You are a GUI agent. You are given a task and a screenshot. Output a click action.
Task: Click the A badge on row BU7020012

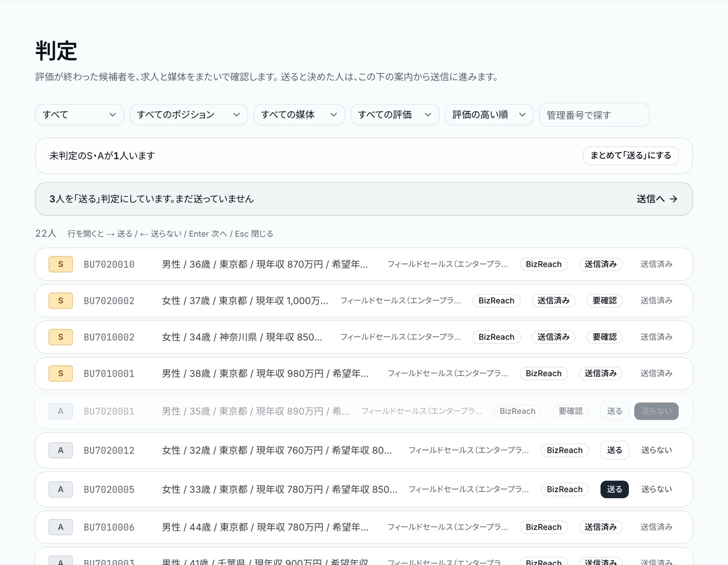(x=61, y=450)
